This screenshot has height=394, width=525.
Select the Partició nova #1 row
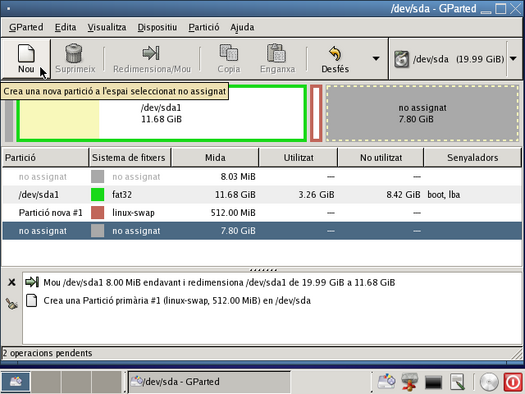[262, 213]
